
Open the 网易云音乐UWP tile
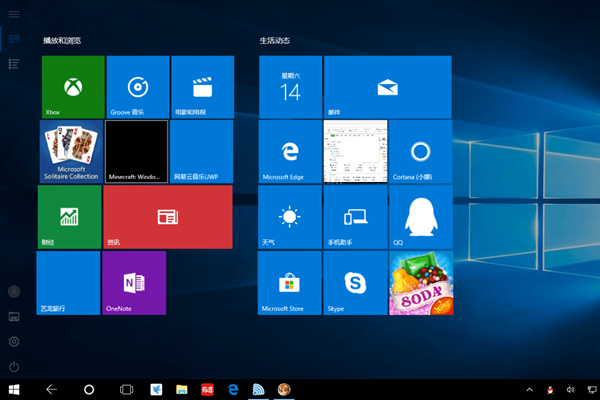[201, 152]
